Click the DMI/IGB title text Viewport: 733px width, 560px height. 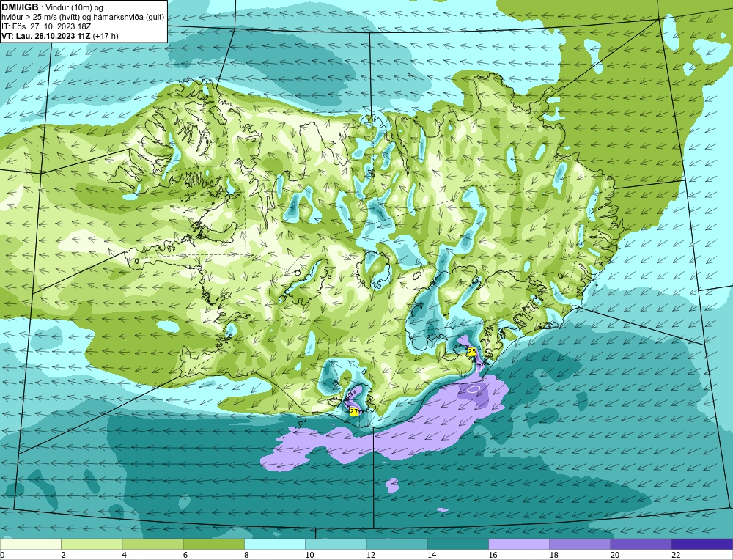pyautogui.click(x=20, y=7)
